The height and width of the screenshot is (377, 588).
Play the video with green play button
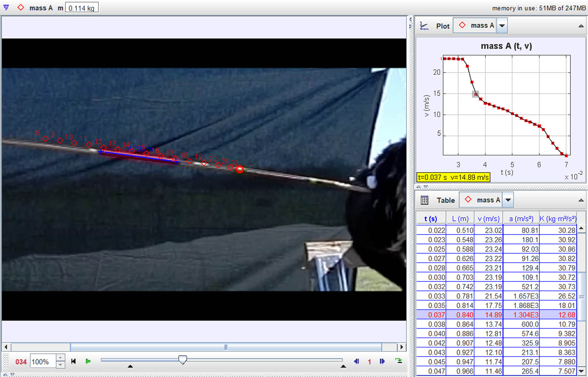point(88,361)
